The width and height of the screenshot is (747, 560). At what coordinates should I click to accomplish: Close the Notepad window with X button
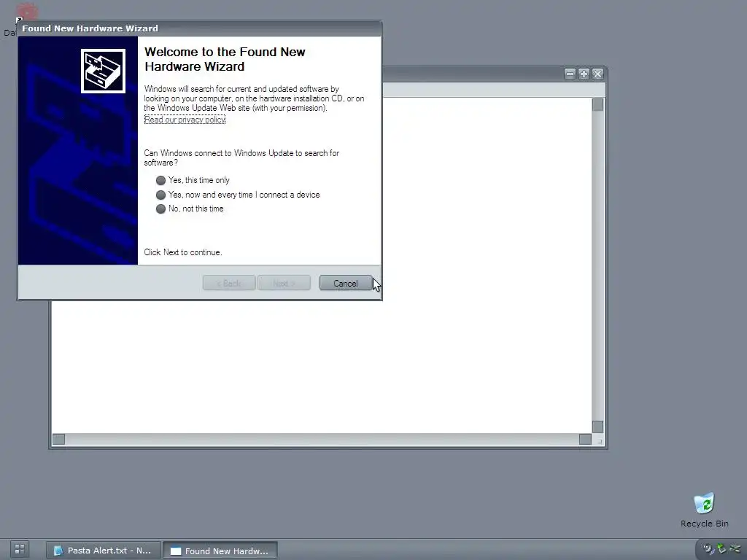[597, 74]
